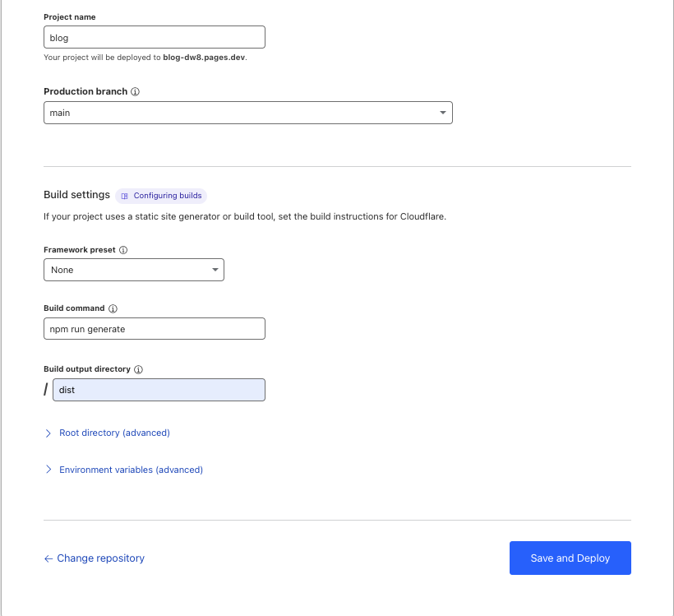The height and width of the screenshot is (616, 674).
Task: Open the Production branch dropdown showing main
Action: click(x=247, y=112)
